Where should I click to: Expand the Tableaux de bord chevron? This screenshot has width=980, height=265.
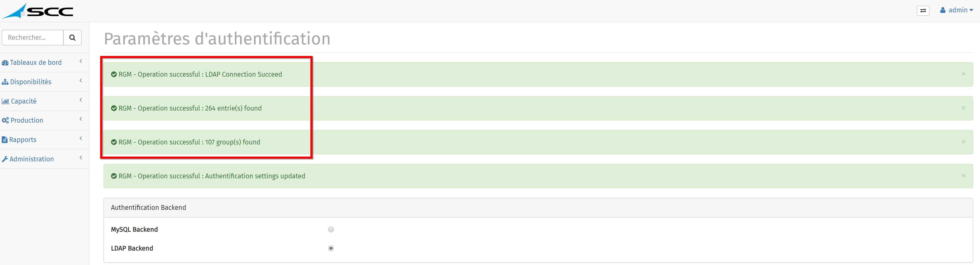click(81, 61)
